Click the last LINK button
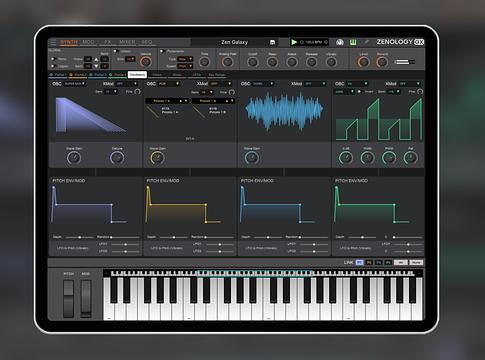This screenshot has width=485, height=360. (x=416, y=263)
